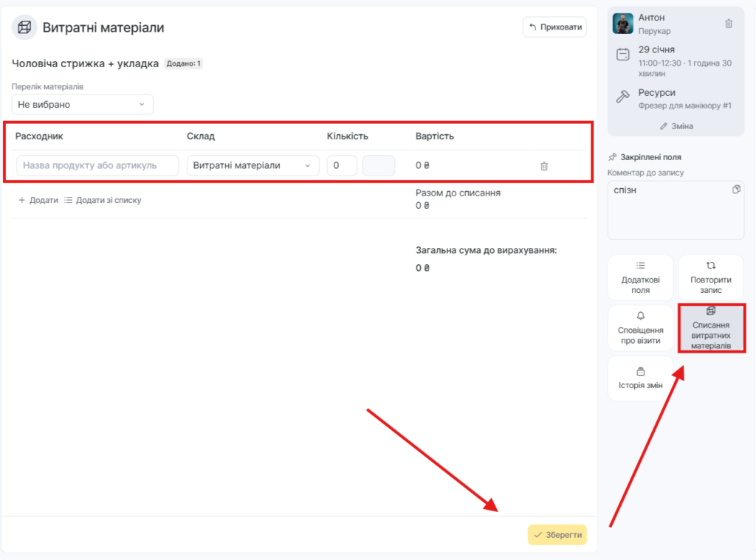Viewport: 756px width, 560px height.
Task: Click the Приховати button
Action: (554, 27)
